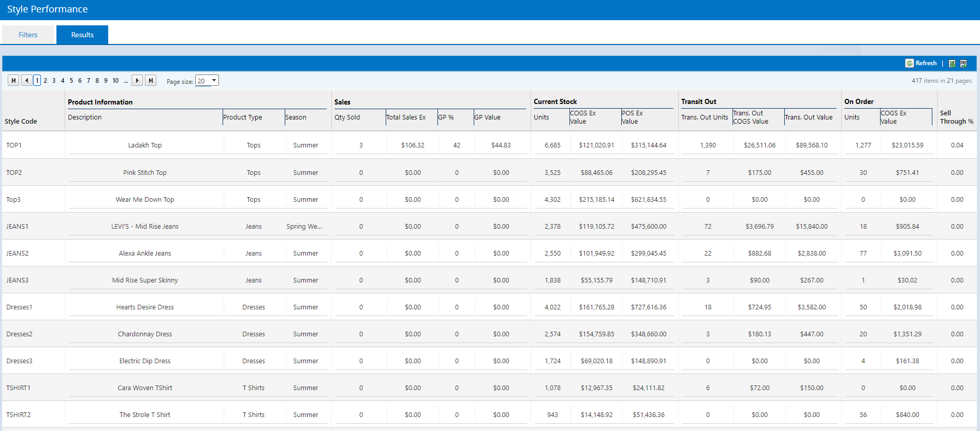The height and width of the screenshot is (431, 980).
Task: Open page 5 of results
Action: [x=71, y=81]
